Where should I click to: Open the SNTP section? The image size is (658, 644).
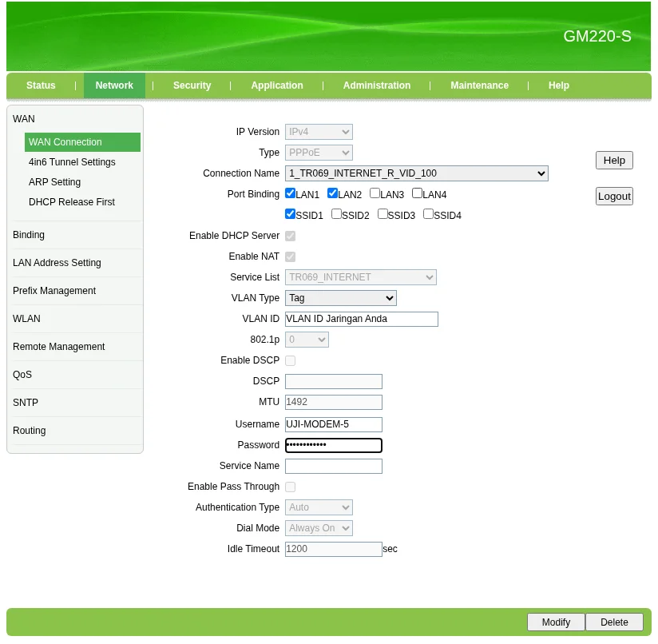(x=26, y=403)
